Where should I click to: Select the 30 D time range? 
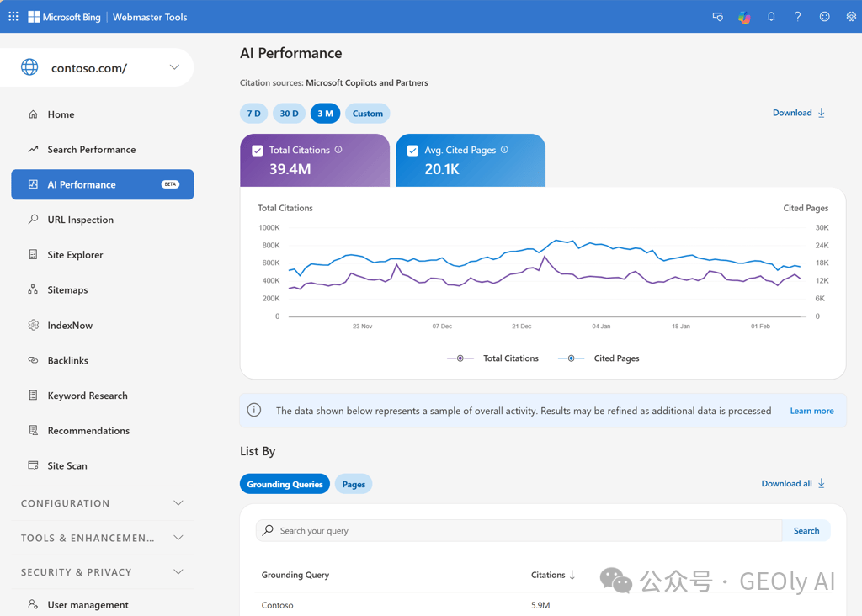click(x=290, y=114)
